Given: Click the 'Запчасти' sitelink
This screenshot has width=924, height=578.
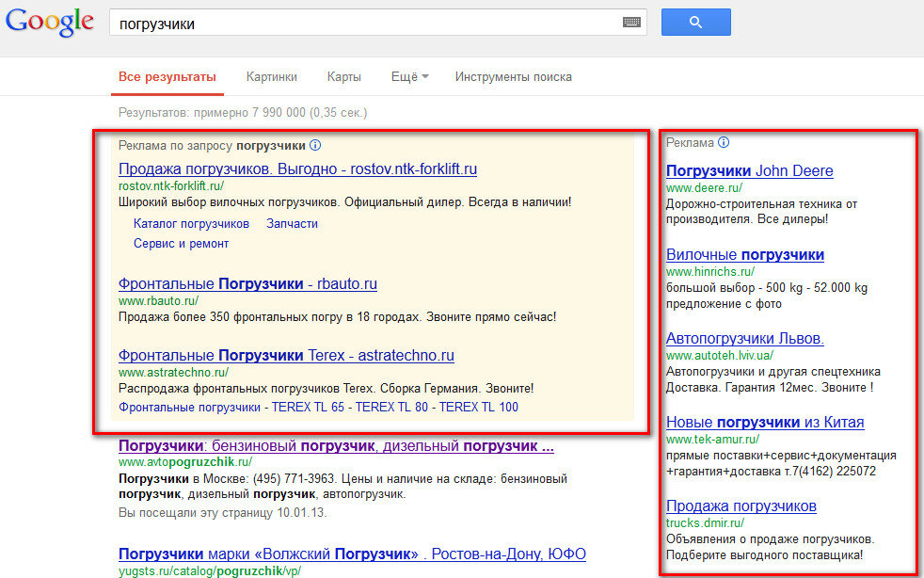Looking at the screenshot, I should [x=293, y=223].
